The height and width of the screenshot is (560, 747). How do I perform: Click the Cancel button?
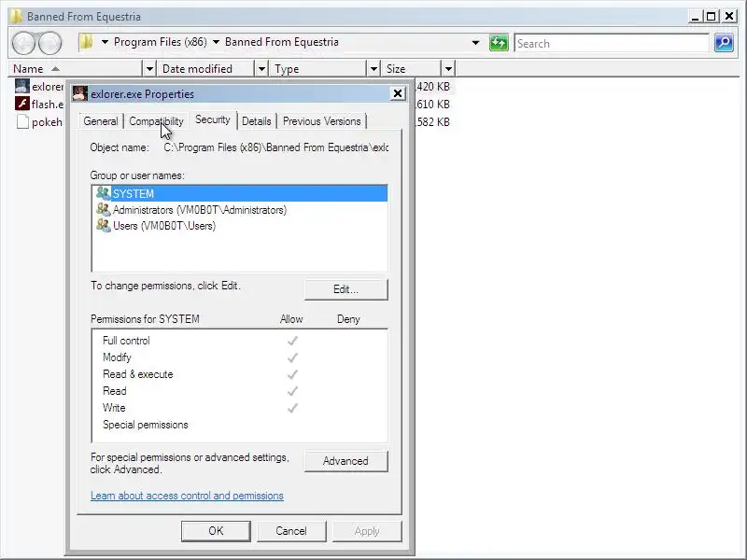[291, 530]
